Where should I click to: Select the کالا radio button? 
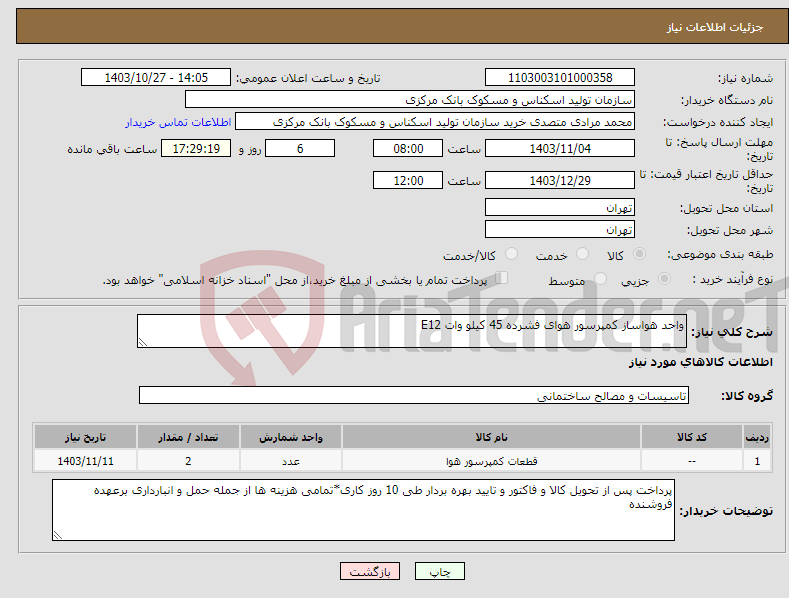tap(639, 254)
